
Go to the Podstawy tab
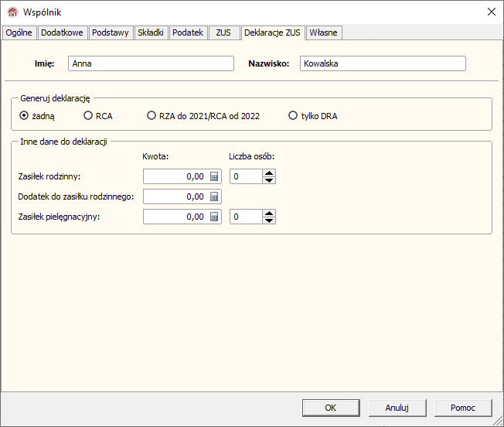111,32
